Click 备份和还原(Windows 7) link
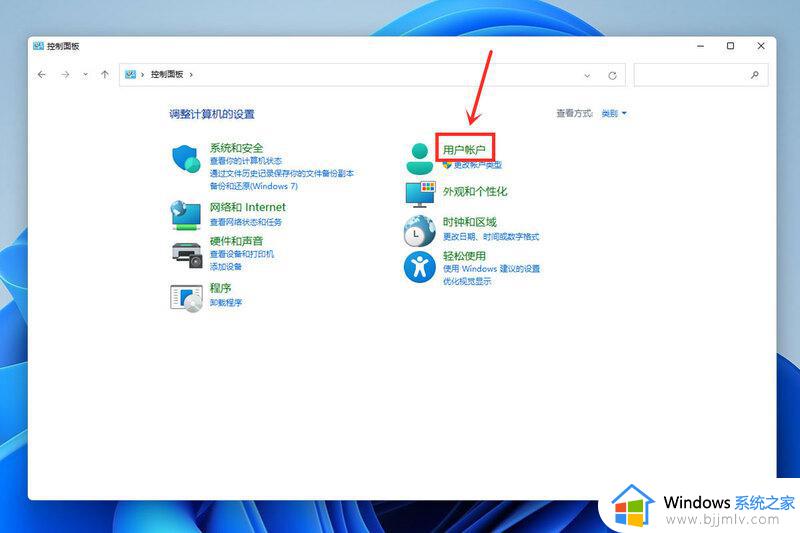Screen dimensions: 800x533 point(254,186)
